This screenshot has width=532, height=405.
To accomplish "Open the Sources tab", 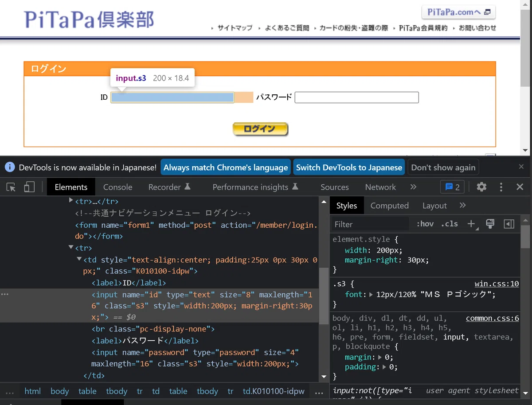I will pyautogui.click(x=335, y=187).
